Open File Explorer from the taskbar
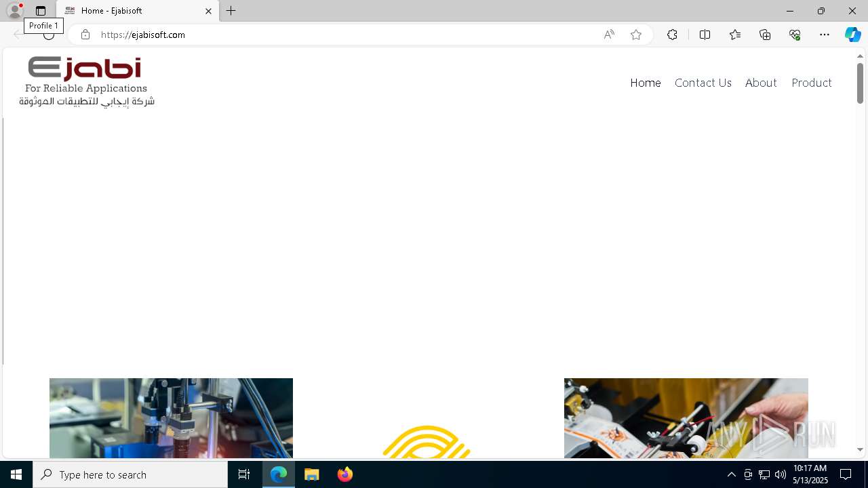Image resolution: width=868 pixels, height=488 pixels. (x=312, y=474)
